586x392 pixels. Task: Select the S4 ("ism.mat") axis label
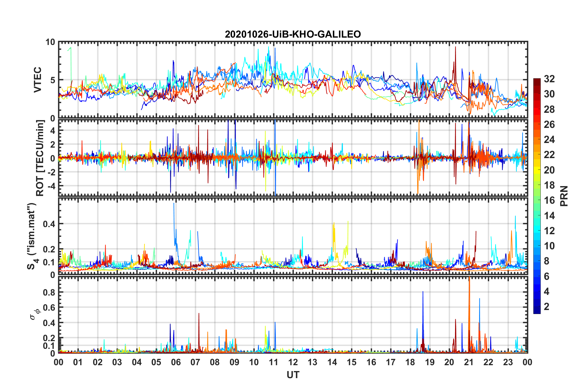(x=33, y=236)
